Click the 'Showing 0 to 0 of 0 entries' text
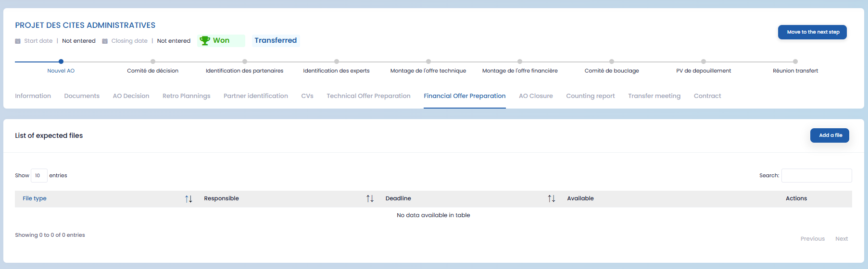Viewport: 868px width, 269px height. click(50, 235)
